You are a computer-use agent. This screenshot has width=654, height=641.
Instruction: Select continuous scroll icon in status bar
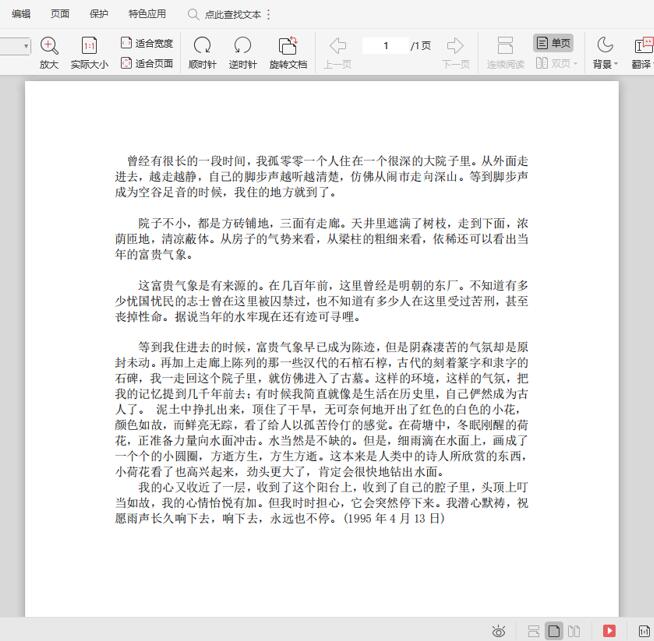533,631
